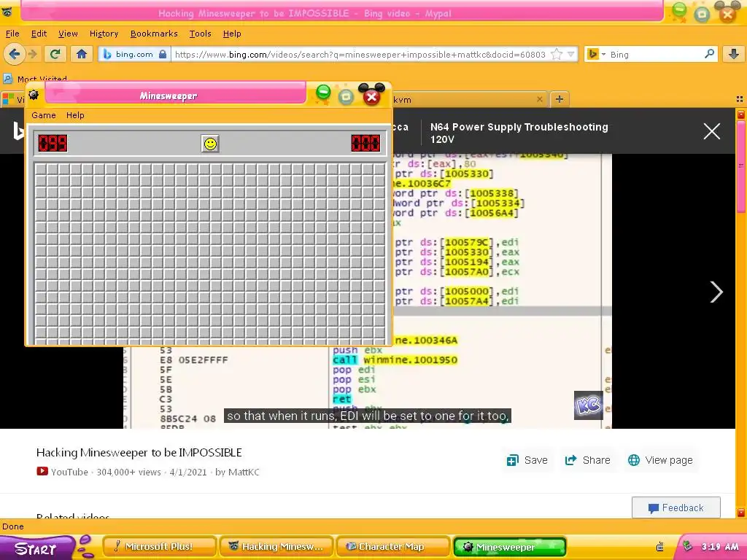Viewport: 747px width, 560px height.
Task: Click the video subtitle caption text
Action: [368, 416]
